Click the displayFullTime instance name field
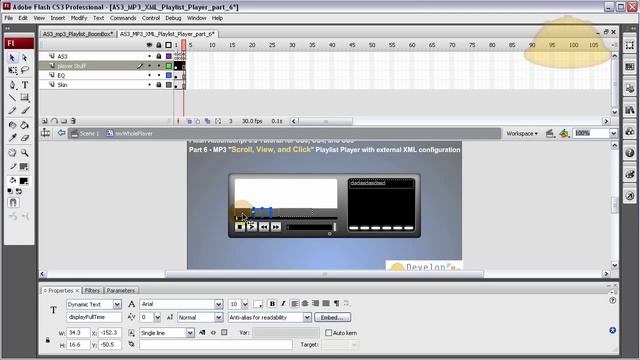640x360 pixels. tap(94, 317)
